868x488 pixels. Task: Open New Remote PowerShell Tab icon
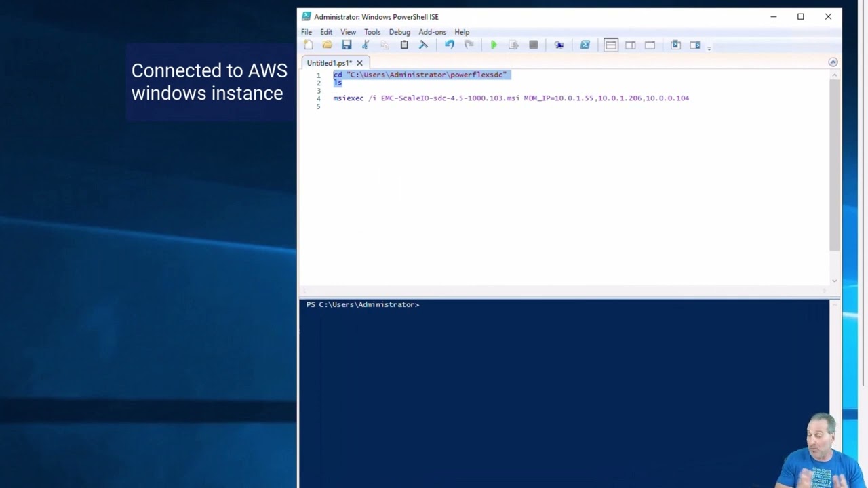559,45
